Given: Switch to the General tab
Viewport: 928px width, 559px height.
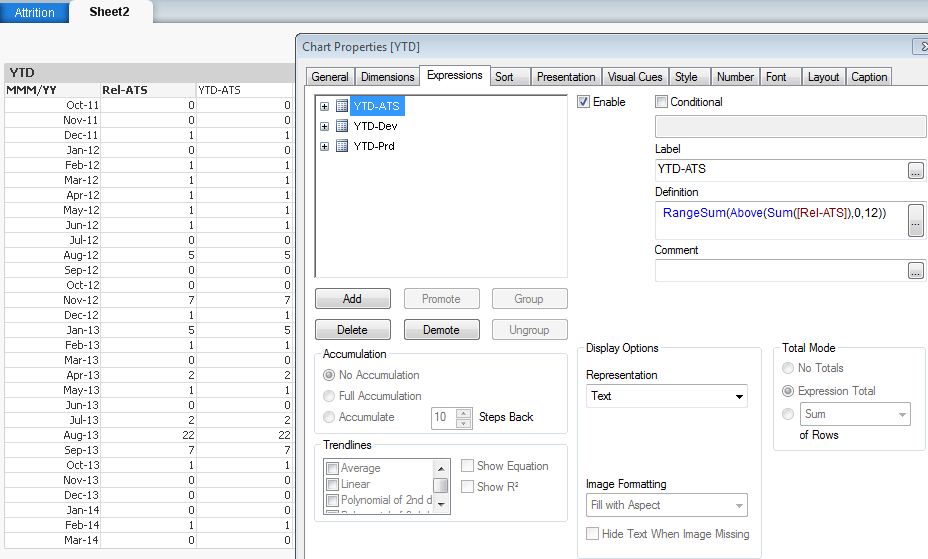Looking at the screenshot, I should pyautogui.click(x=330, y=77).
